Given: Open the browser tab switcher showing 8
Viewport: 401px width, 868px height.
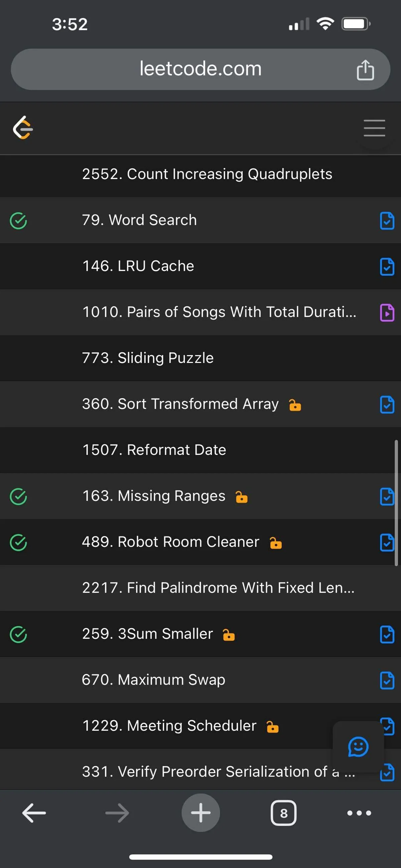Looking at the screenshot, I should (283, 813).
